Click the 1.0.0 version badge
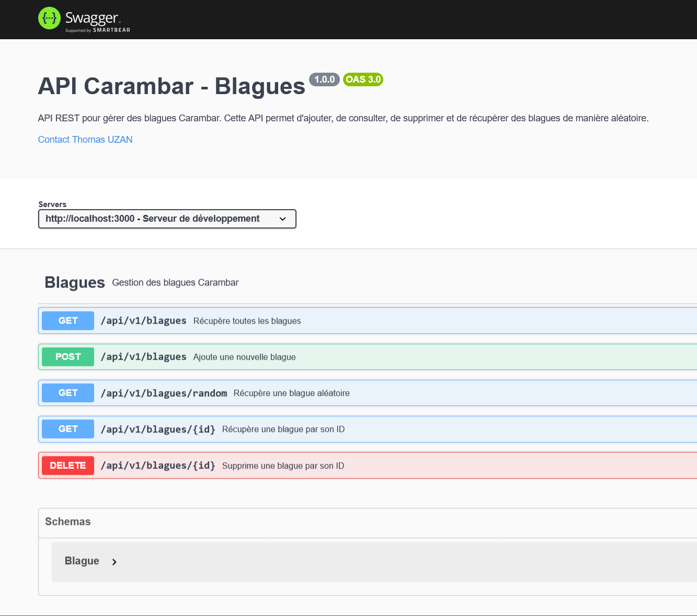This screenshot has height=616, width=697. pyautogui.click(x=325, y=79)
